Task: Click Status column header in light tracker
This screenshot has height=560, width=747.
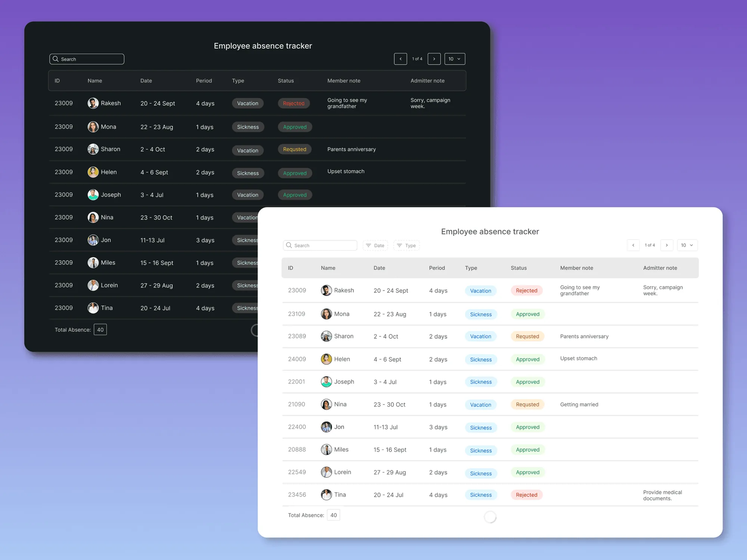Action: 519,268
